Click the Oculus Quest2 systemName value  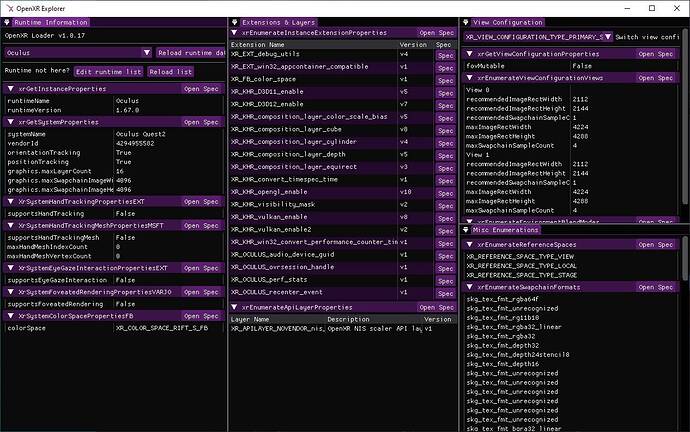point(141,134)
